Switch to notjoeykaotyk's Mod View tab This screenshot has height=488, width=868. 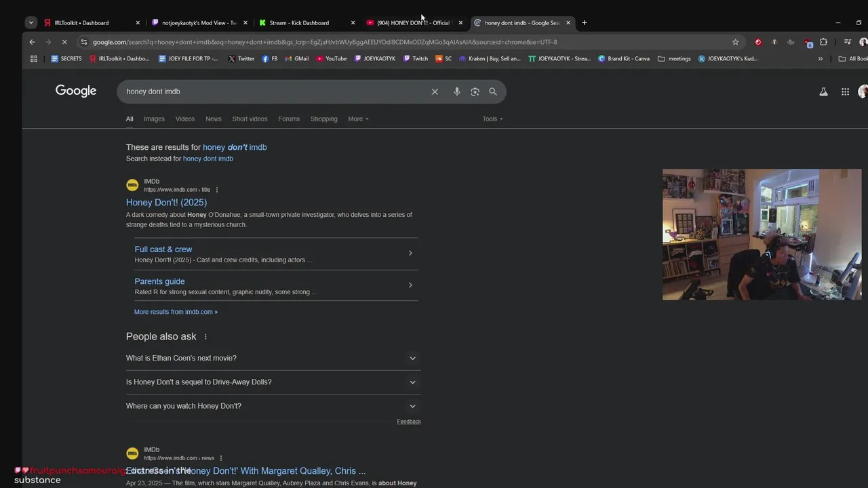pyautogui.click(x=199, y=22)
